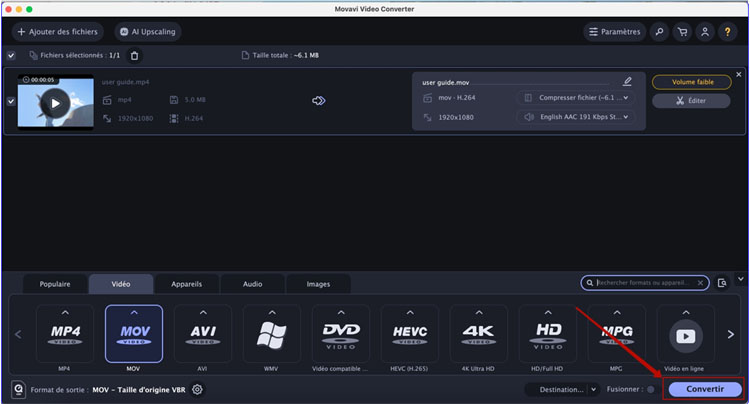This screenshot has height=404, width=750.
Task: Choose the AVI video format
Action: tap(202, 334)
